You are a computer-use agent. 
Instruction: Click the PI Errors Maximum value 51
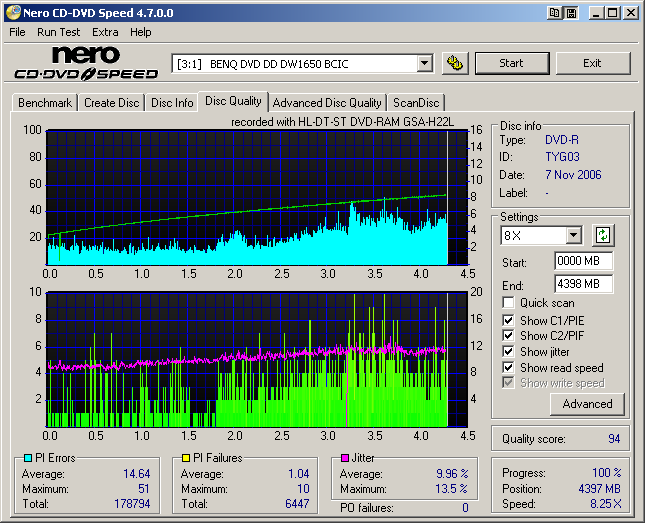[x=144, y=489]
